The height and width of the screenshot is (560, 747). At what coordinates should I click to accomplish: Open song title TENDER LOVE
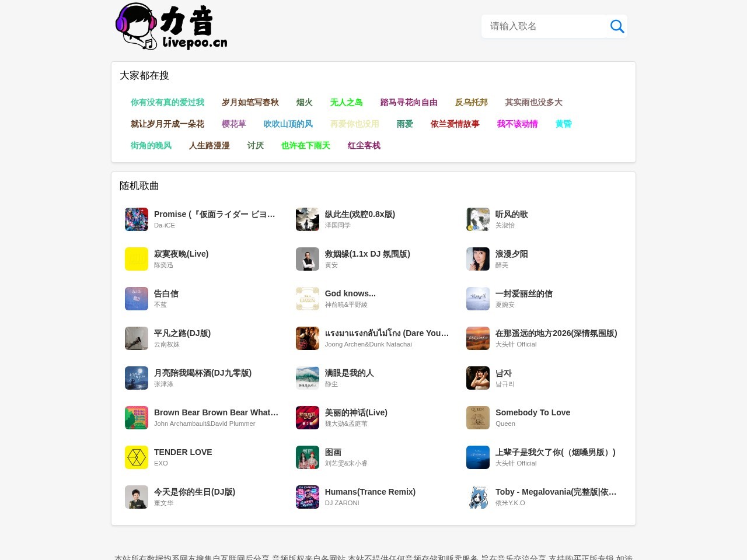pos(183,452)
